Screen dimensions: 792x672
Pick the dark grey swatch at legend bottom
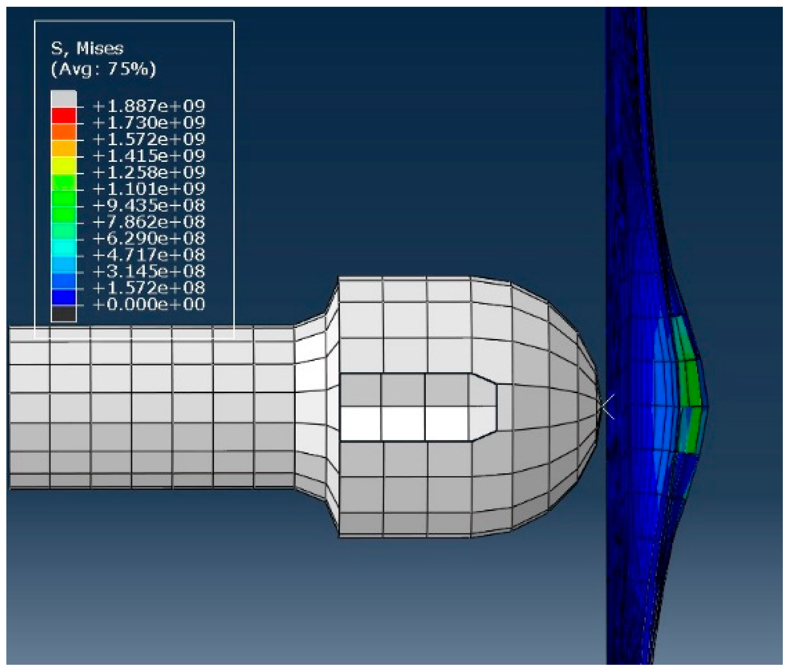(x=64, y=314)
